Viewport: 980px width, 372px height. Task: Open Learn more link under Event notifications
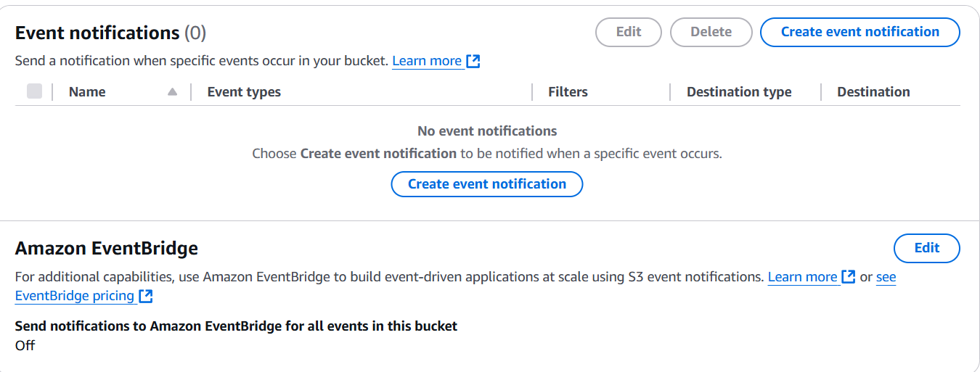(x=427, y=61)
